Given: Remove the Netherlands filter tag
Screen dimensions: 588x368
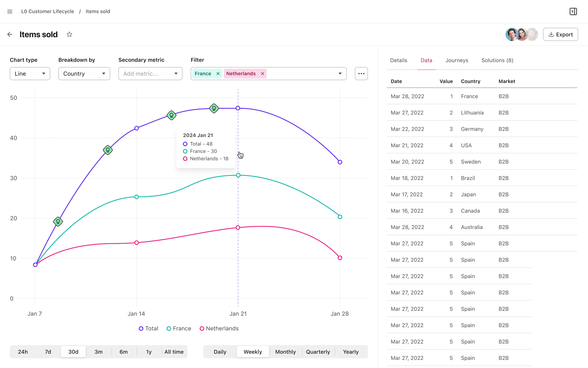Looking at the screenshot, I should [262, 74].
